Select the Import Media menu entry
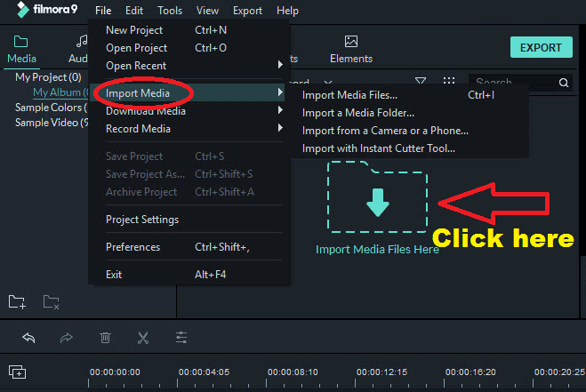 [188, 92]
